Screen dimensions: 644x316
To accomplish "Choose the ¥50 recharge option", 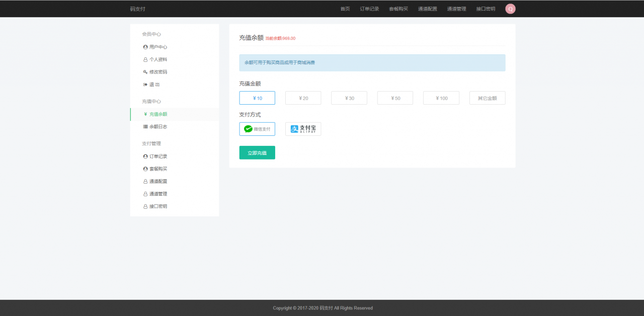I will pos(395,98).
